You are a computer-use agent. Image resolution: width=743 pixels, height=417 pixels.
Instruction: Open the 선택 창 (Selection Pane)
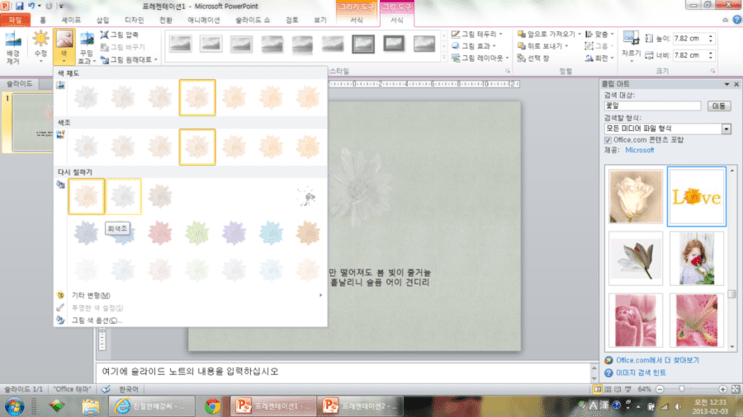tap(534, 58)
